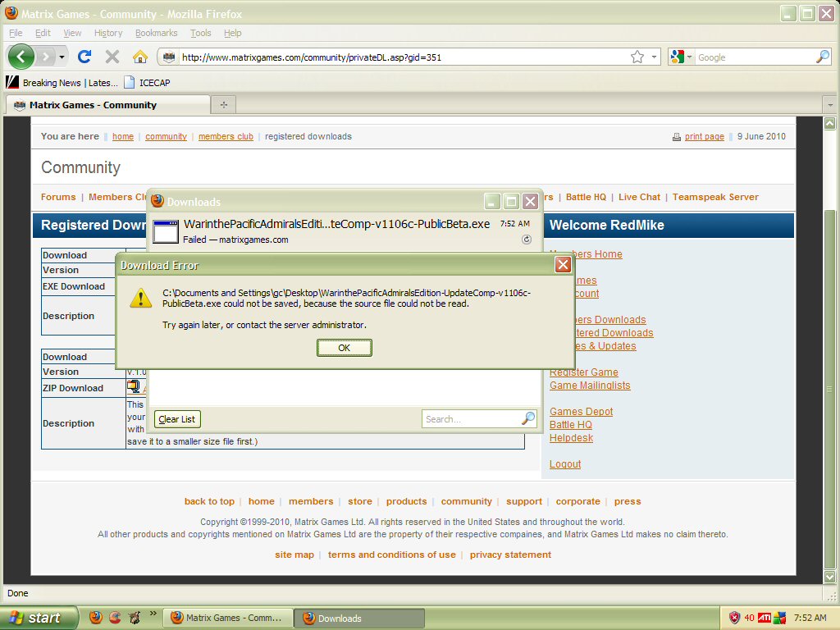This screenshot has width=840, height=630.
Task: Open a new tab with plus button
Action: coord(223,105)
